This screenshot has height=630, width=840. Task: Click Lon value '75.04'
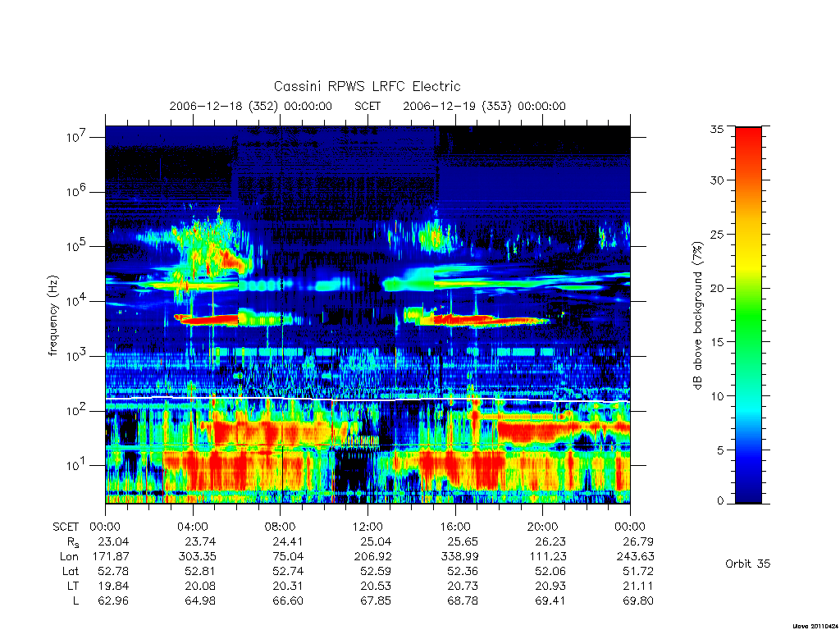288,557
